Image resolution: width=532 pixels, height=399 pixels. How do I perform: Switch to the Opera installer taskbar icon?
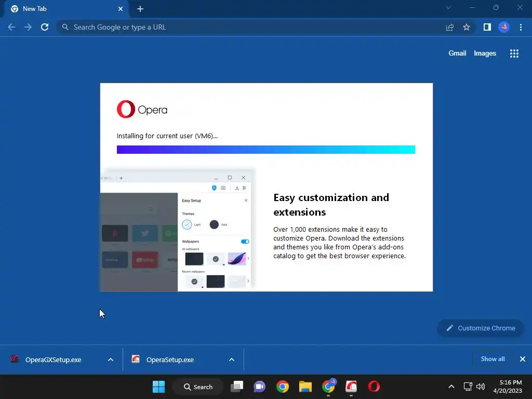(x=351, y=387)
